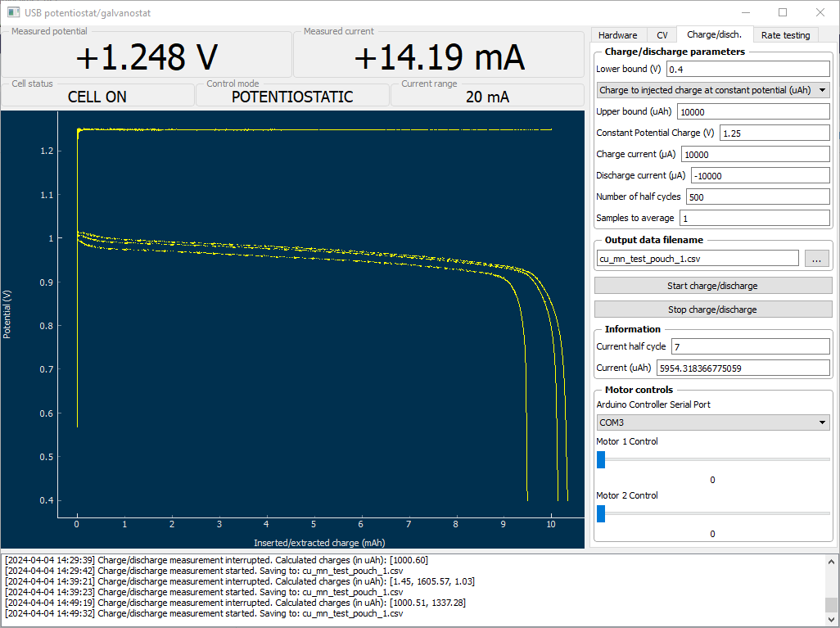Select the Rate testing tab
840x628 pixels.
[785, 35]
